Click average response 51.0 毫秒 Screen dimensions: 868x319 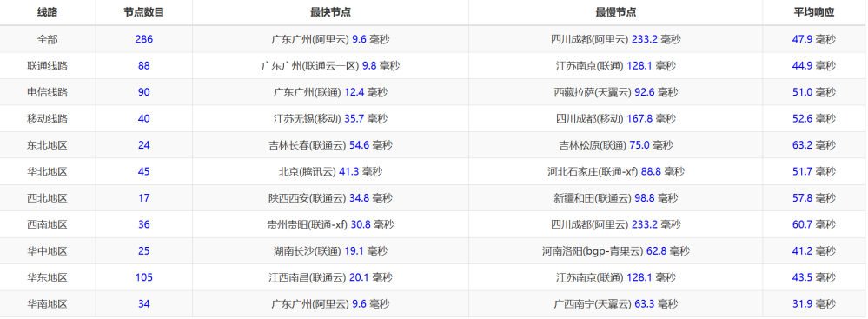[814, 92]
